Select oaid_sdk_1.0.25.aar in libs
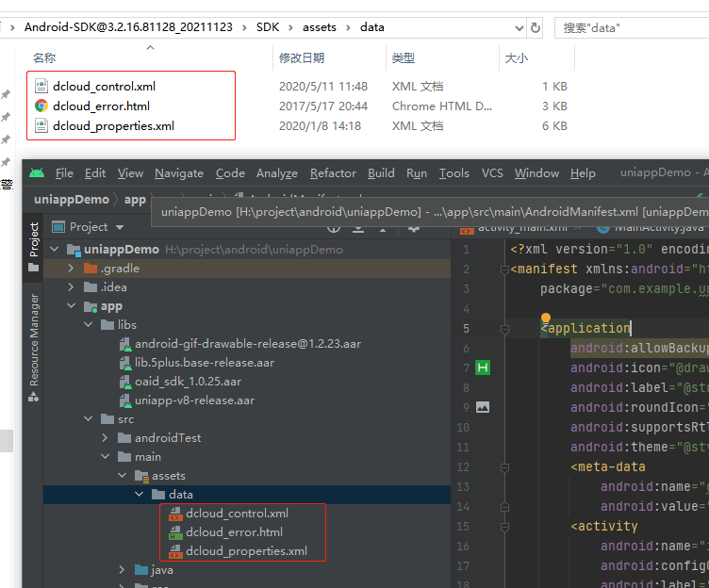This screenshot has height=588, width=709. coord(188,382)
